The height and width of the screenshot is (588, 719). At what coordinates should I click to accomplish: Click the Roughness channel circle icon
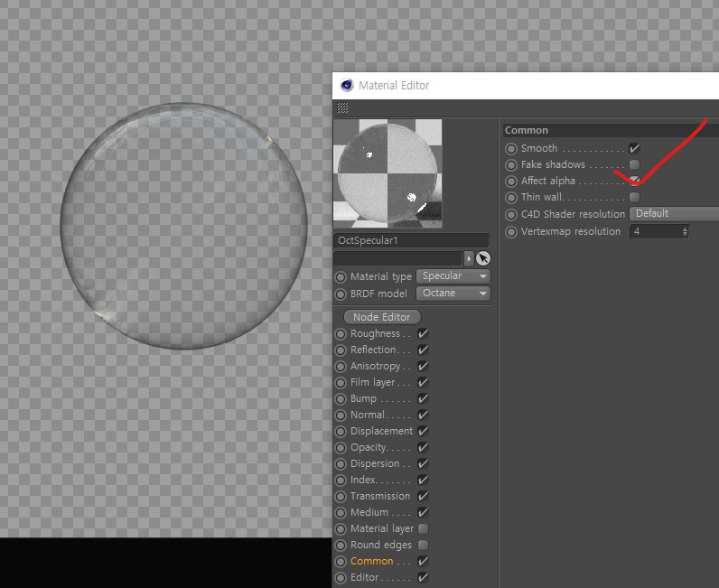coord(341,334)
